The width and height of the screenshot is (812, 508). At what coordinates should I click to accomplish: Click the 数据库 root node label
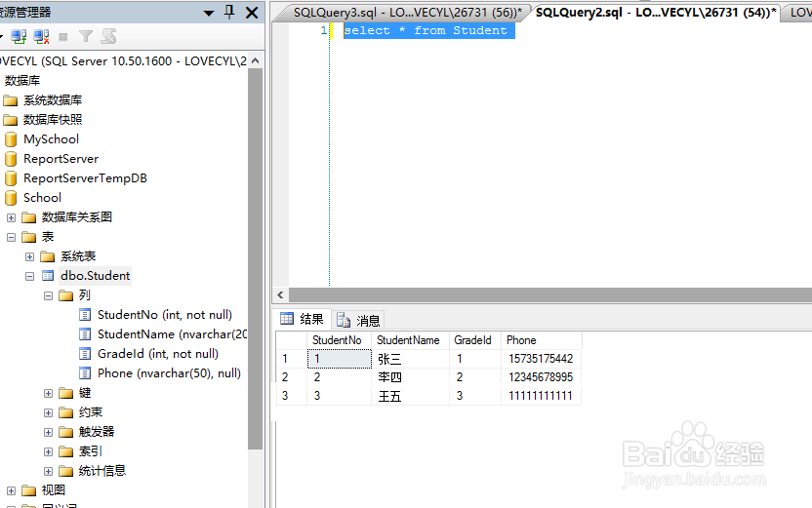click(22, 81)
